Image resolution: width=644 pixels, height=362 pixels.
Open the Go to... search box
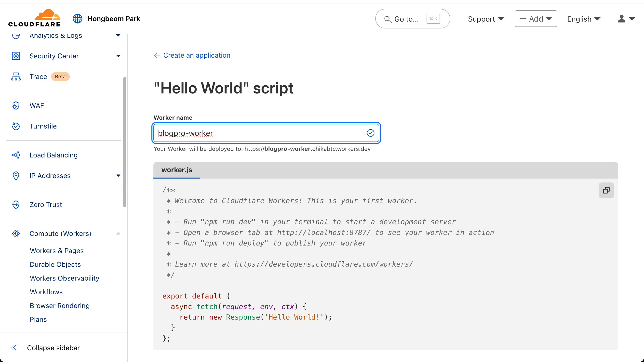(x=413, y=19)
